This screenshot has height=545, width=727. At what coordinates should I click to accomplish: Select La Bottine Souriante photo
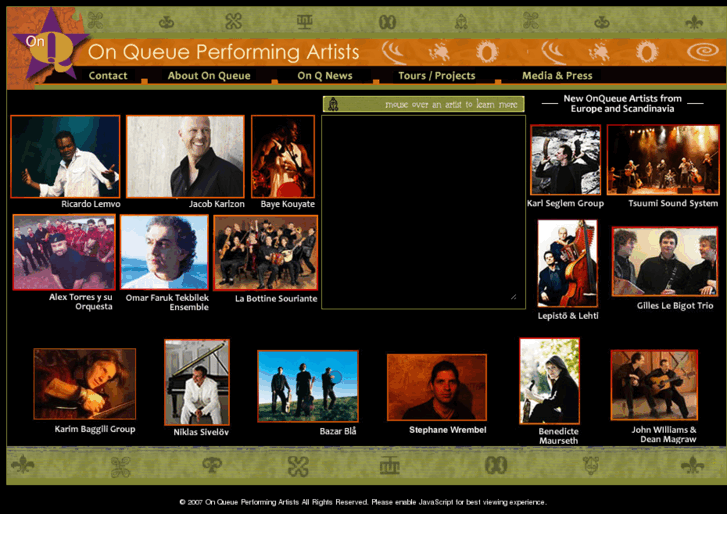[266, 253]
